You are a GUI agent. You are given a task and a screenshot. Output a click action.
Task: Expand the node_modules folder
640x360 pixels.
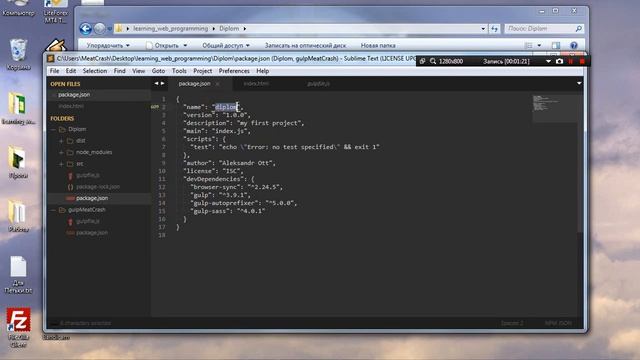(x=61, y=152)
